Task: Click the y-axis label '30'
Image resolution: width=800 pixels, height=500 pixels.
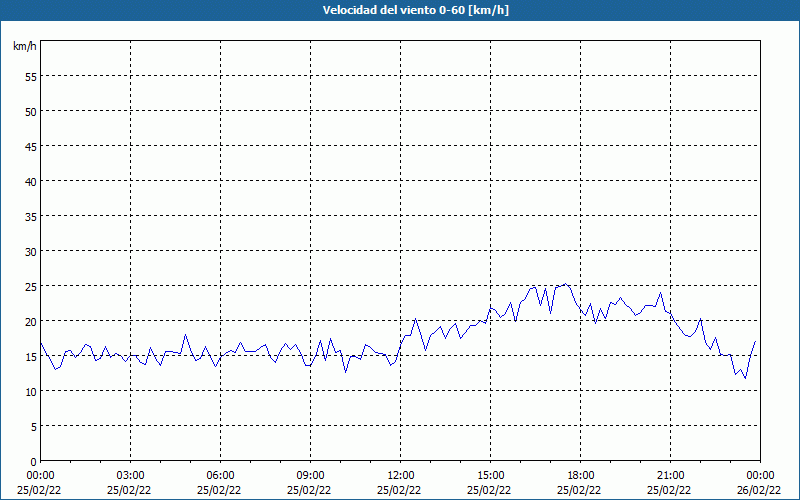Action: pyautogui.click(x=31, y=252)
